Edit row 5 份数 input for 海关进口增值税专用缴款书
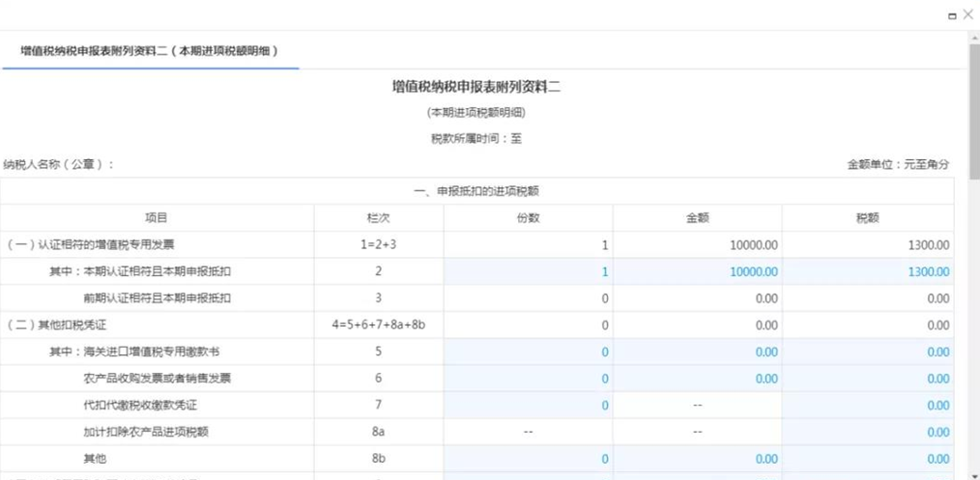Viewport: 980px width, 480px height. (528, 353)
